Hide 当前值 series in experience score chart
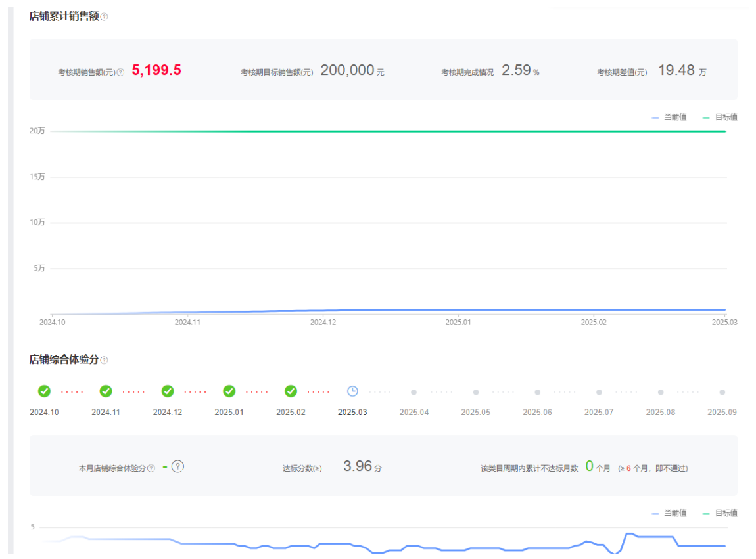Screen dimensions: 756x559 [669, 513]
